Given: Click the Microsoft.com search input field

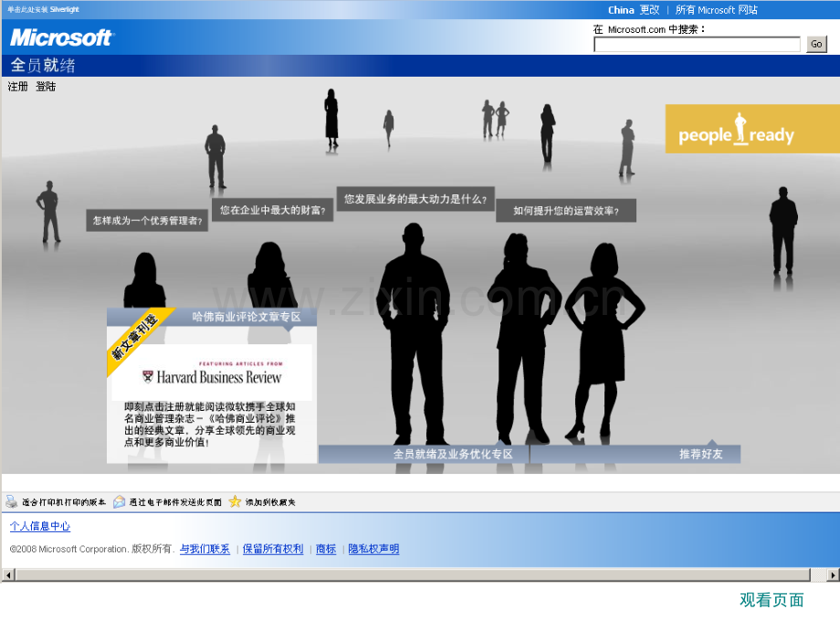Looking at the screenshot, I should pyautogui.click(x=697, y=45).
